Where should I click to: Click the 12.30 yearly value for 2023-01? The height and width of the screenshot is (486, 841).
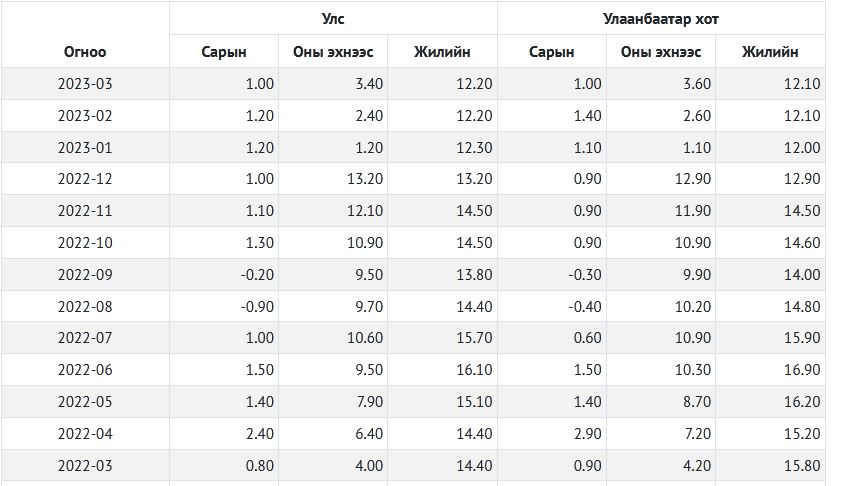474,148
